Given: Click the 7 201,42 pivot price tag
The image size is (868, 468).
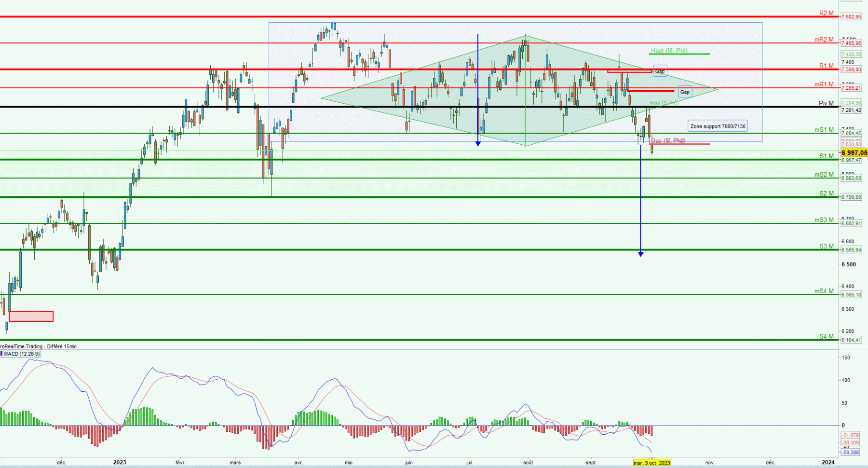Looking at the screenshot, I should coord(851,110).
